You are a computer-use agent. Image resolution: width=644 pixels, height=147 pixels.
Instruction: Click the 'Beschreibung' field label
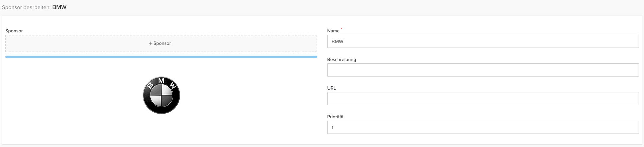(x=342, y=60)
